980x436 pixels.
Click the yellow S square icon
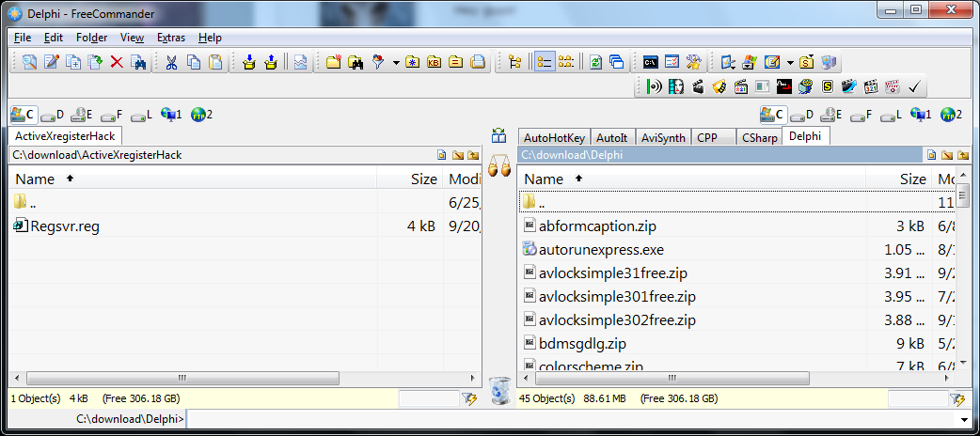tap(828, 86)
